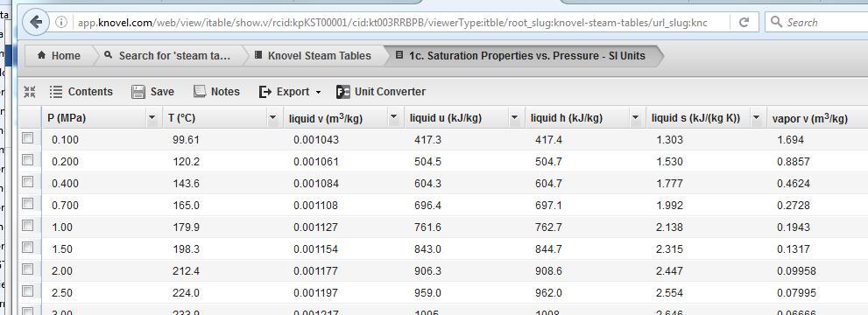Image resolution: width=868 pixels, height=315 pixels.
Task: Select liquid s cell 2.315
Action: tap(669, 249)
